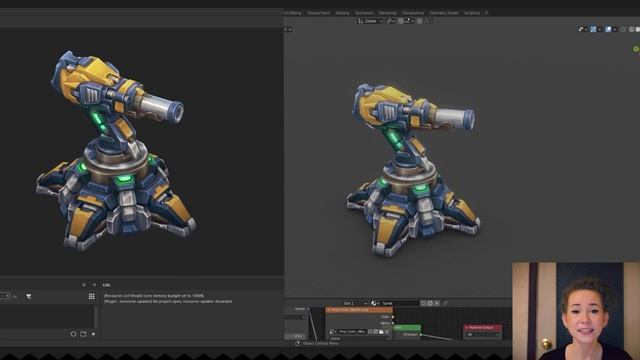
Task: Toggle the node editor pin icon
Action: (446, 303)
